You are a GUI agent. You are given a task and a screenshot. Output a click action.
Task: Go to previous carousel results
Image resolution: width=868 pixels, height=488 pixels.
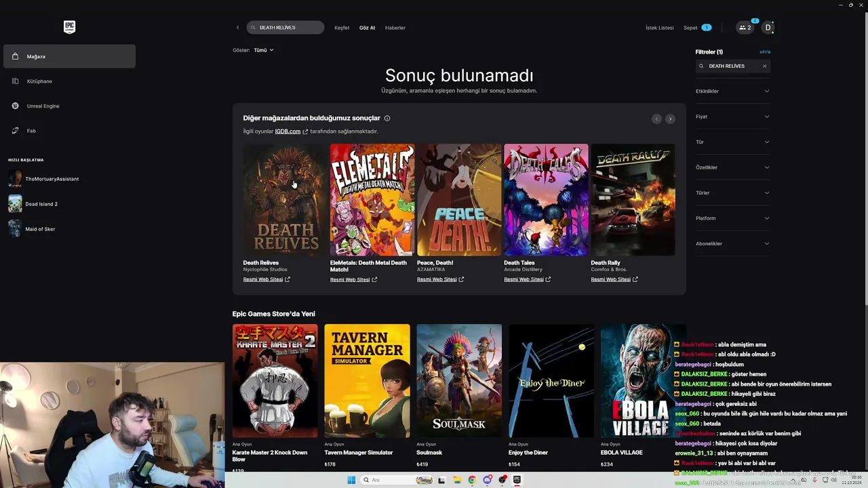(x=656, y=119)
